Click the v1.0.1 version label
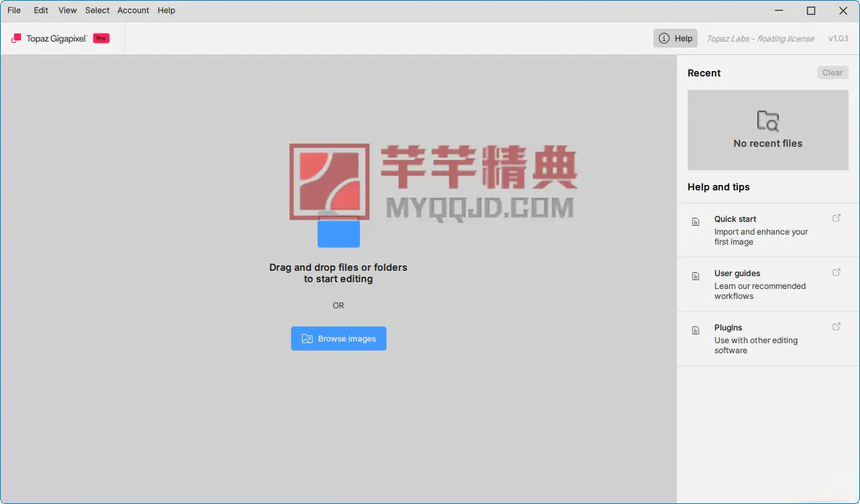 [x=838, y=39]
